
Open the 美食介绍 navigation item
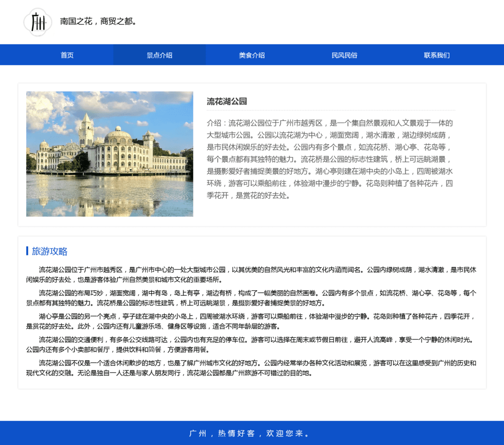252,55
